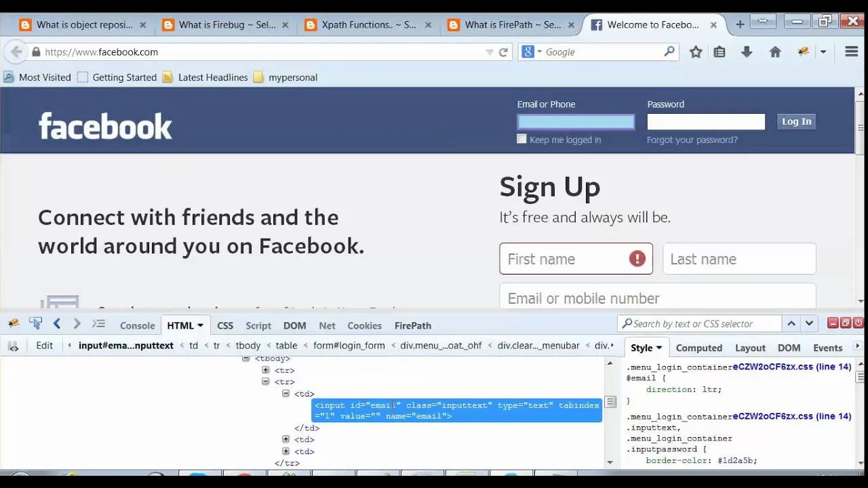Click the Firebug toolbar icon in Firefox
Viewport: 868px width, 488px height.
804,52
